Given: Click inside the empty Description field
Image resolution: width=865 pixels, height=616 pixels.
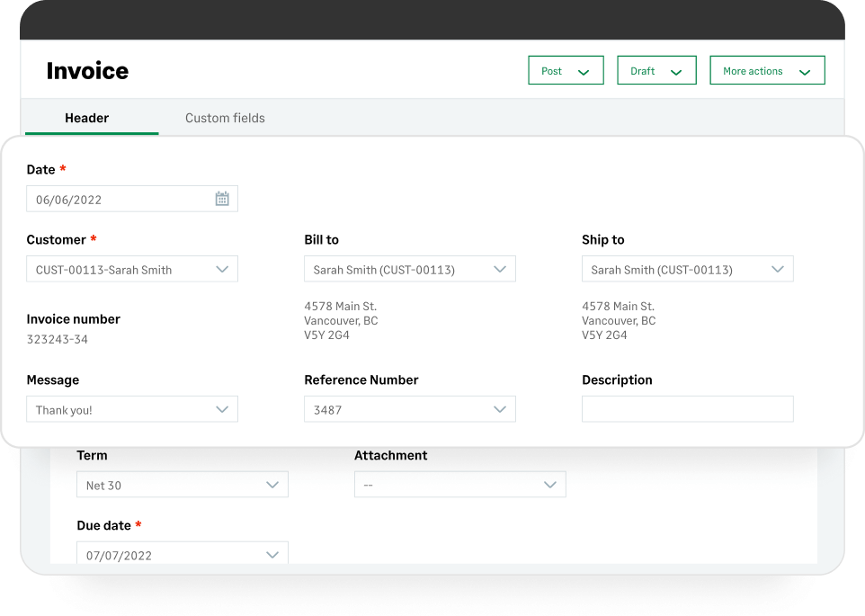Looking at the screenshot, I should pyautogui.click(x=687, y=408).
